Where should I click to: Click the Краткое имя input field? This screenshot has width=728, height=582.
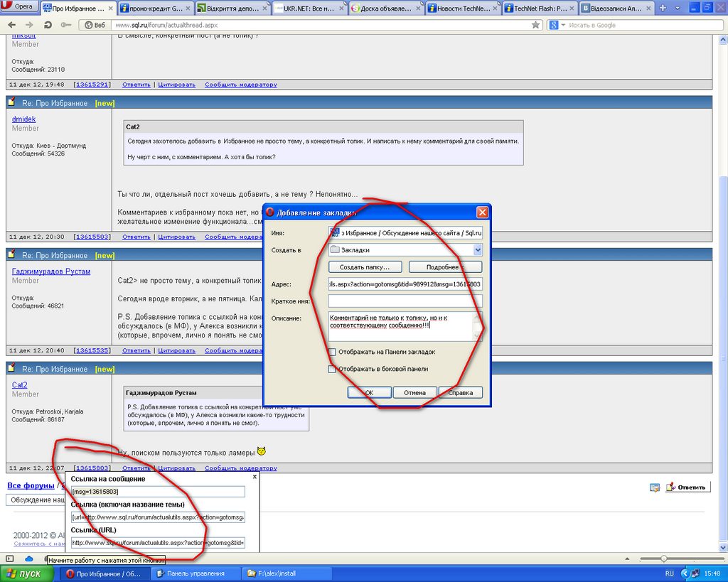405,301
